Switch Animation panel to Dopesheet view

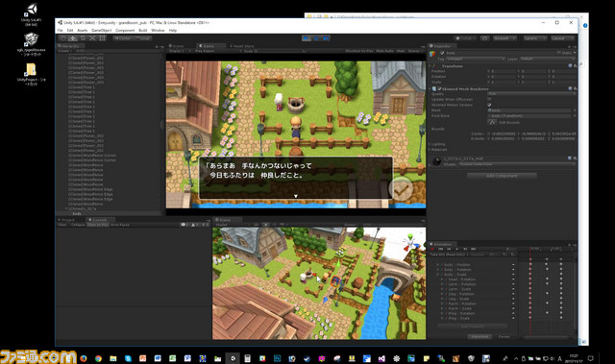click(480, 336)
